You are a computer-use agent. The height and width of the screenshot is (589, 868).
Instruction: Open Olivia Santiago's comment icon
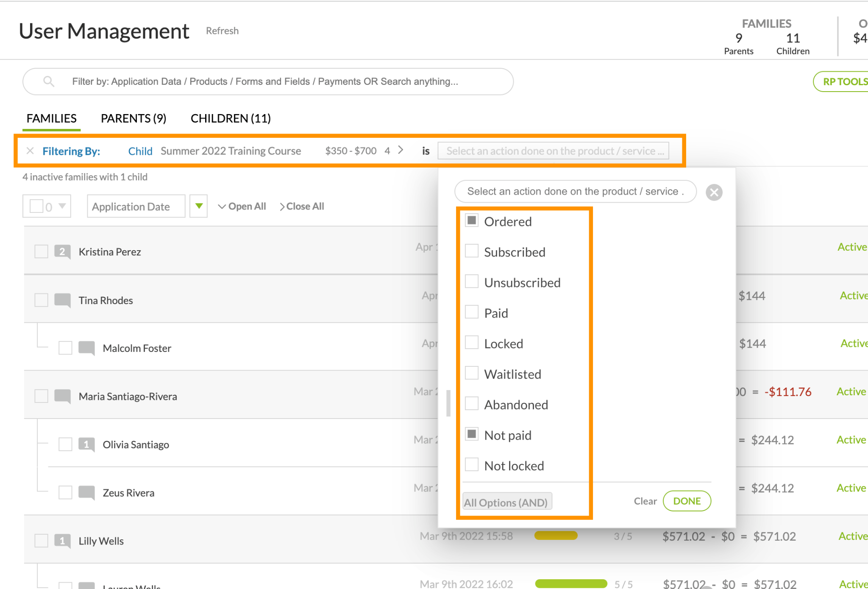tap(86, 445)
